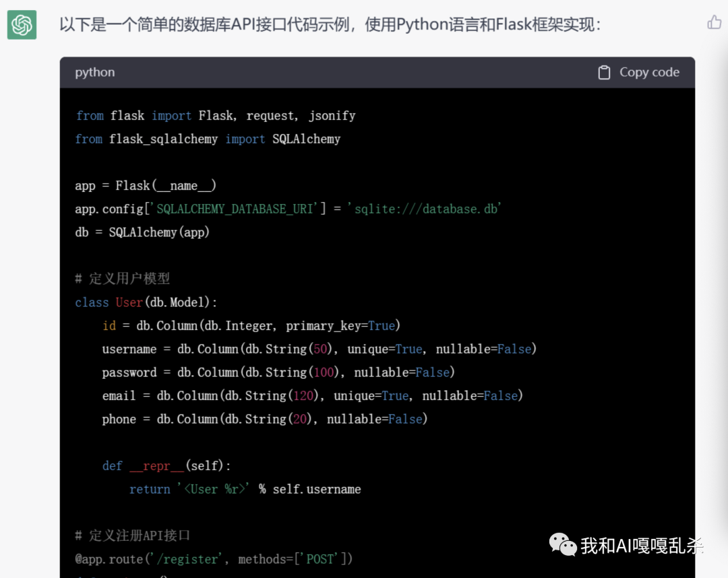Viewport: 728px width, 578px height.
Task: Click the clipboard icon in code header
Action: (604, 73)
